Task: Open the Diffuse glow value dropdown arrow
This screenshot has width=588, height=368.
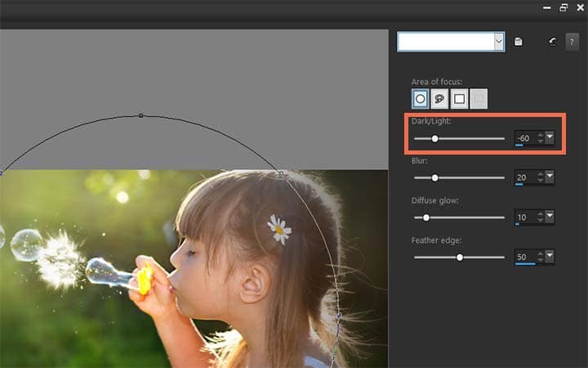Action: point(550,216)
